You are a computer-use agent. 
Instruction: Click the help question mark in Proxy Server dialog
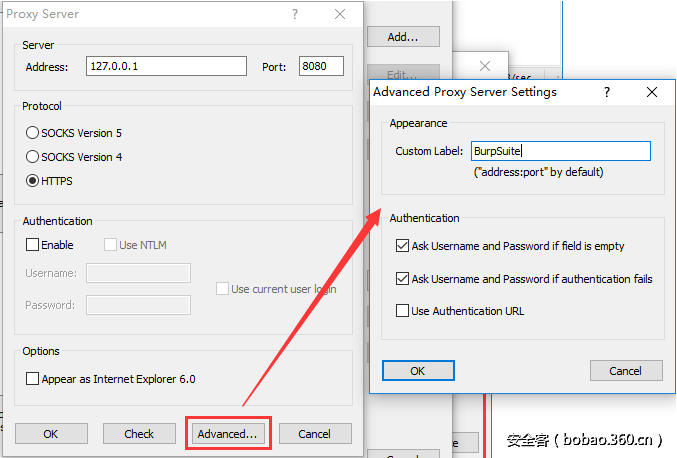coord(295,14)
